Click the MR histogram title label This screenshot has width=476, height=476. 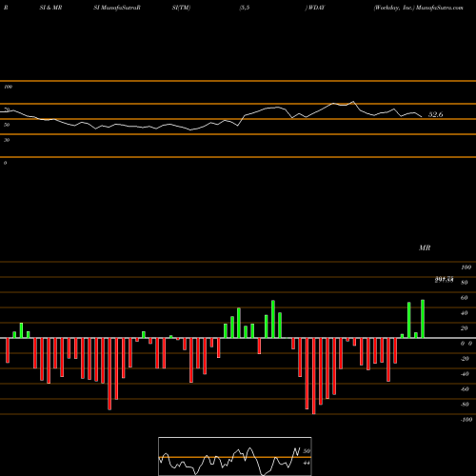425,248
